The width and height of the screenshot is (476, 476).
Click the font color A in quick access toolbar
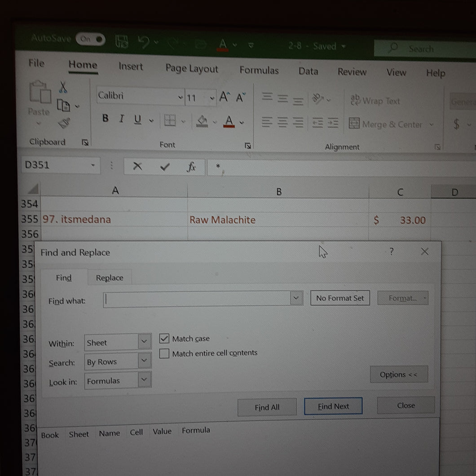click(x=223, y=44)
